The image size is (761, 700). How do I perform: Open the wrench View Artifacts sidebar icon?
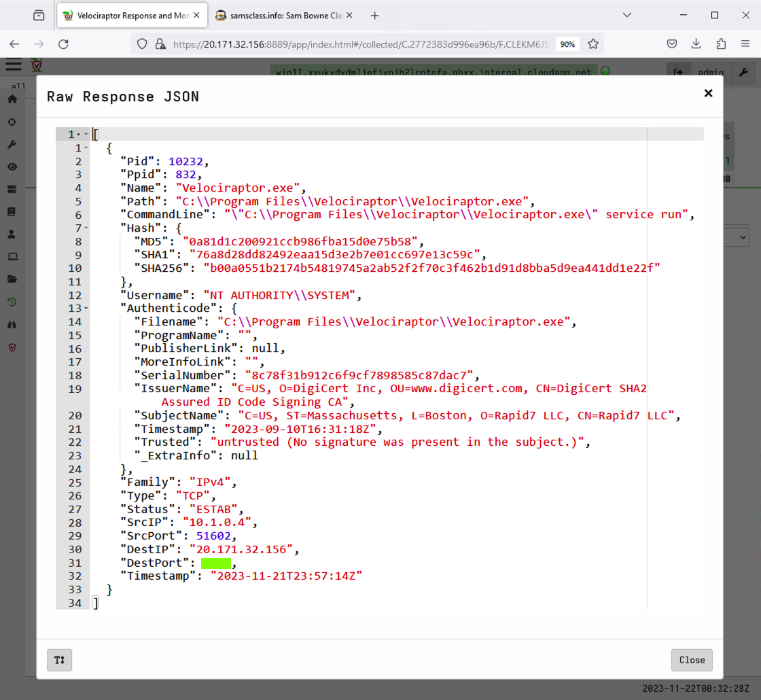tap(12, 145)
